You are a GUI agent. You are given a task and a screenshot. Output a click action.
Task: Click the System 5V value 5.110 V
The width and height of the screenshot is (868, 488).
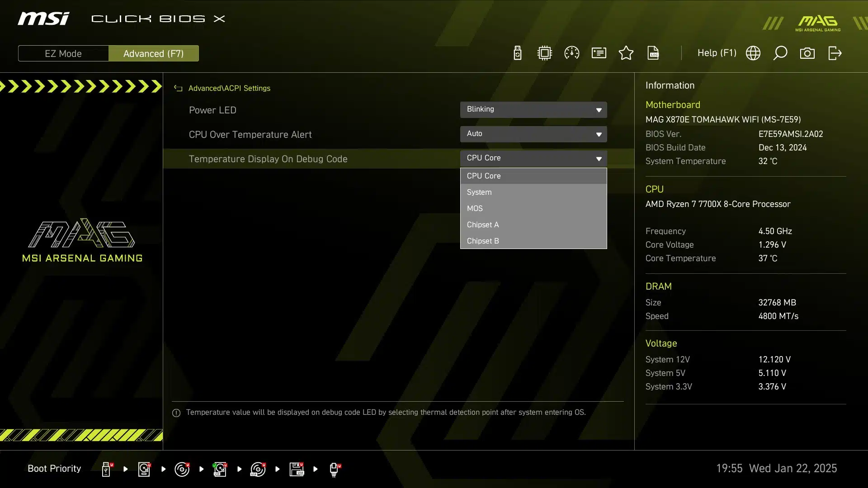click(x=772, y=373)
